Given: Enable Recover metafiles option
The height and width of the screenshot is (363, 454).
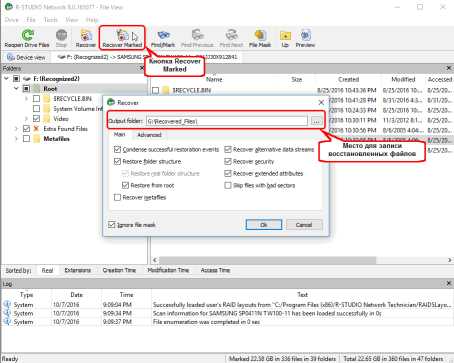Looking at the screenshot, I should pyautogui.click(x=117, y=197).
